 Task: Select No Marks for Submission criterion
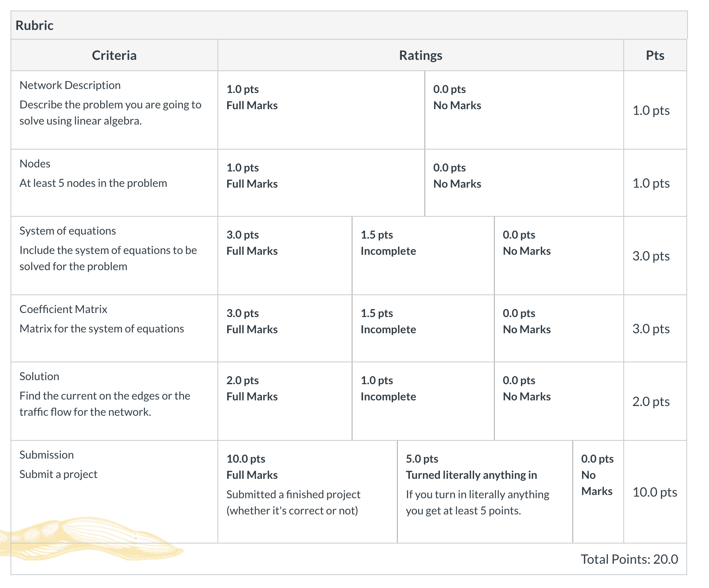(598, 492)
